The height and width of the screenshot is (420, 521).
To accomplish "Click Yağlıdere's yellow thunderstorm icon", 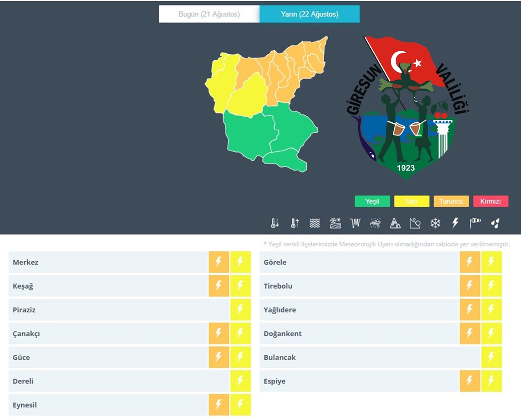I will (x=491, y=310).
